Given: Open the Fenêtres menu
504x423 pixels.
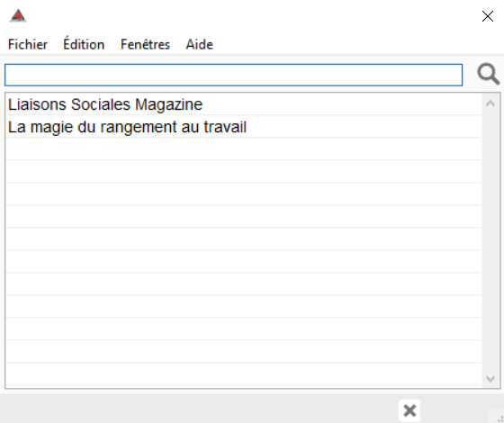Looking at the screenshot, I should (x=145, y=44).
